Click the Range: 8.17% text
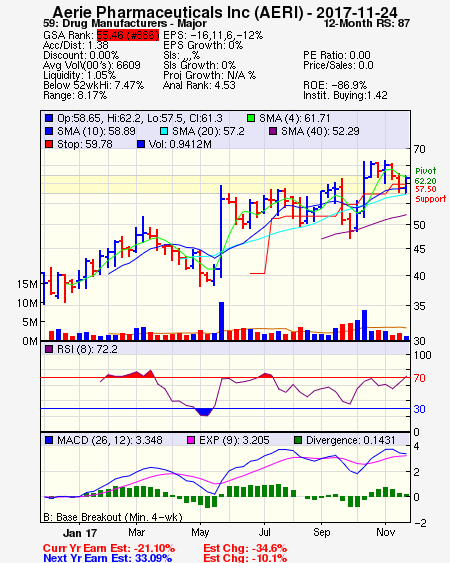Screen dimensions: 450x563 coord(75,96)
